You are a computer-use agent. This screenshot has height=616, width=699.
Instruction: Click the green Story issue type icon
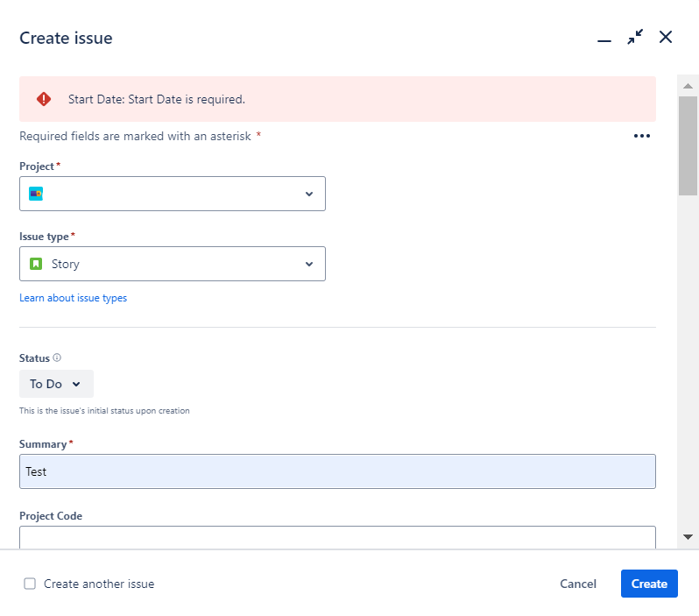tap(36, 264)
